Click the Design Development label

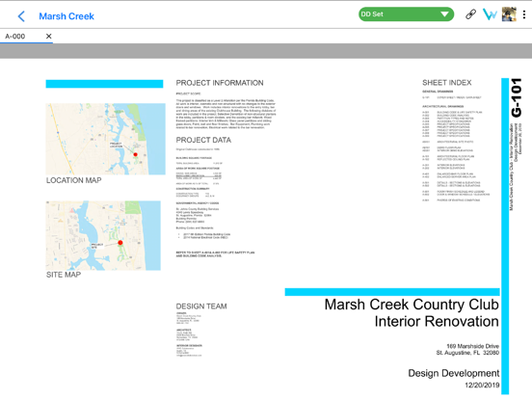pos(454,373)
